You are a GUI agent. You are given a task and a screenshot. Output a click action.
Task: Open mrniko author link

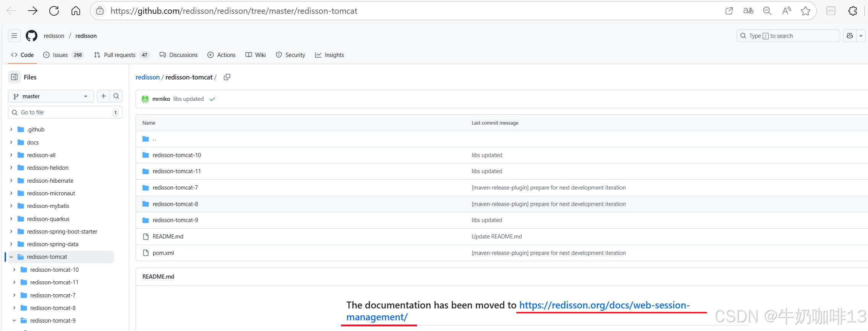[161, 99]
